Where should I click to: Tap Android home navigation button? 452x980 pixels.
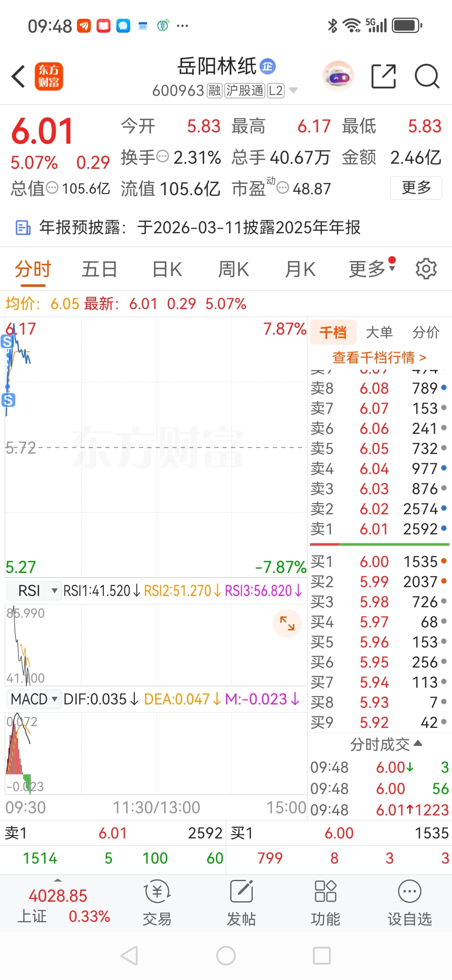pos(226,956)
